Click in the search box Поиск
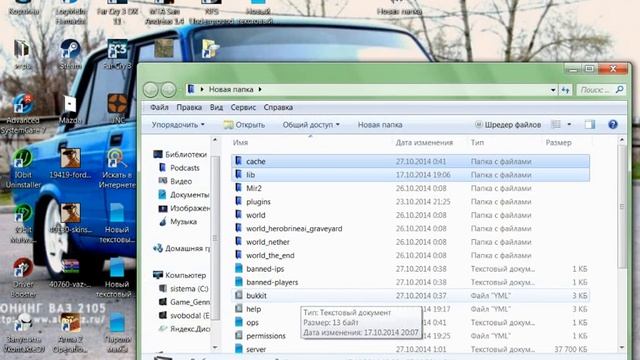Viewport: 640px width, 360px height. coord(601,90)
